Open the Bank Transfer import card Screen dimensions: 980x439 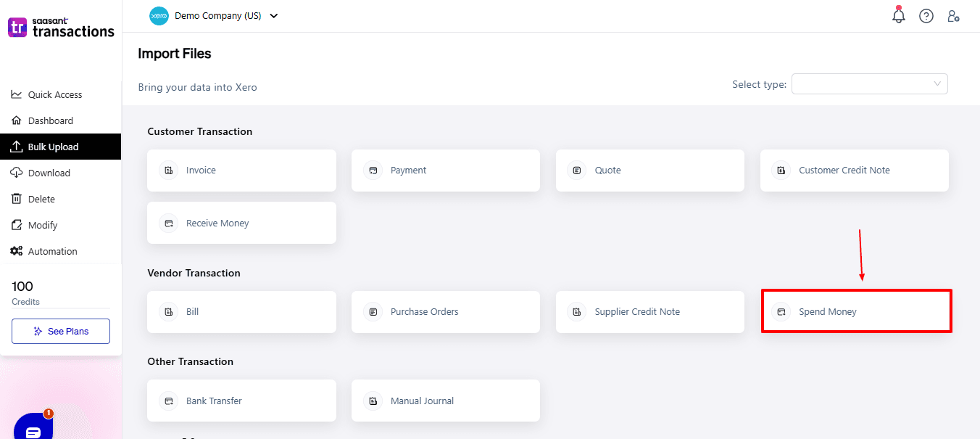241,401
